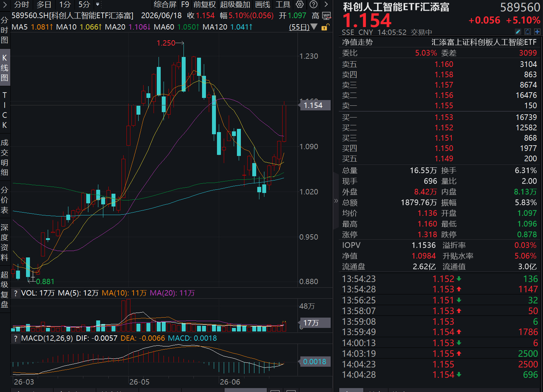The height and width of the screenshot is (392, 543).
Task: Open the 分价表 side tab
Action: [x=5, y=200]
